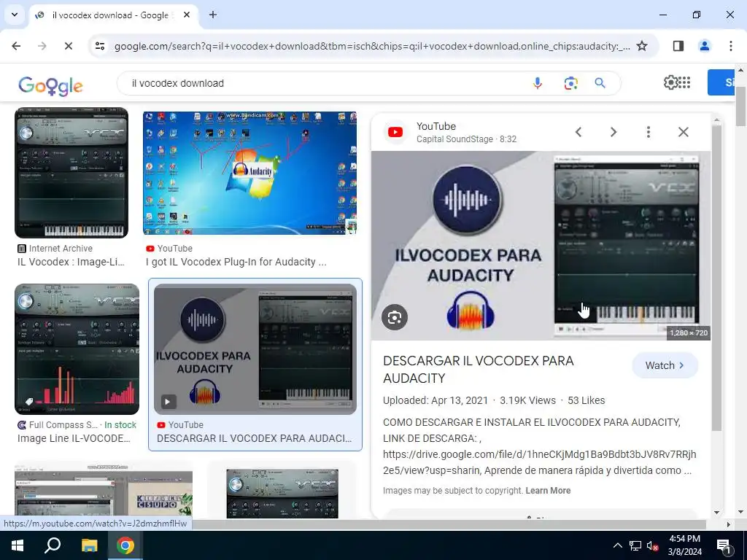Close the image preview panel
Image resolution: width=747 pixels, height=560 pixels.
(x=683, y=132)
